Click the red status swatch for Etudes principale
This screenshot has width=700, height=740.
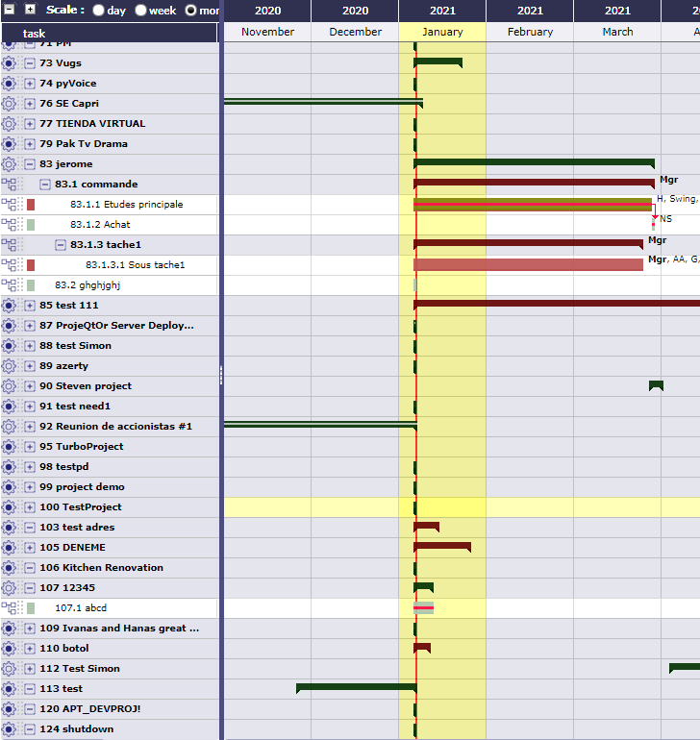pos(31,205)
